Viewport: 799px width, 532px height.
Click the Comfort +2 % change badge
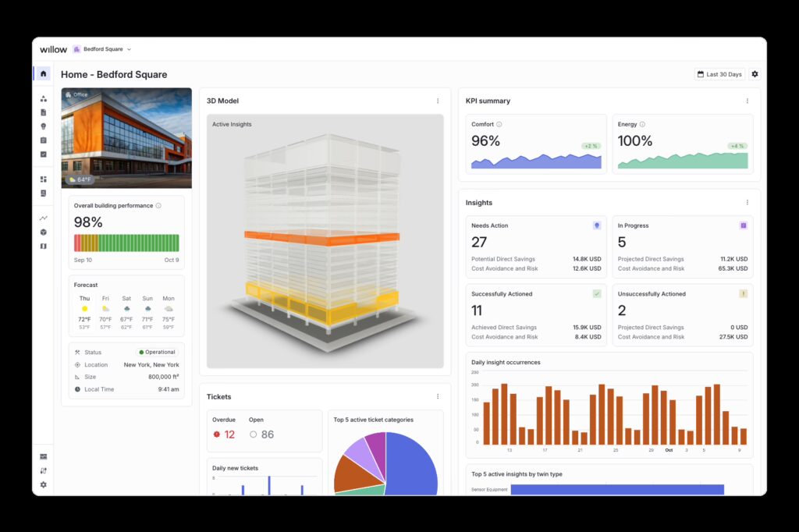point(591,146)
